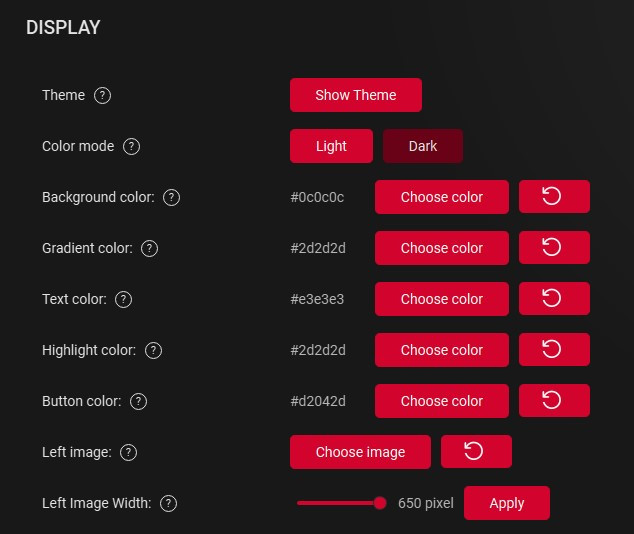Click the help icon beside Background color
This screenshot has width=634, height=534.
(x=171, y=197)
